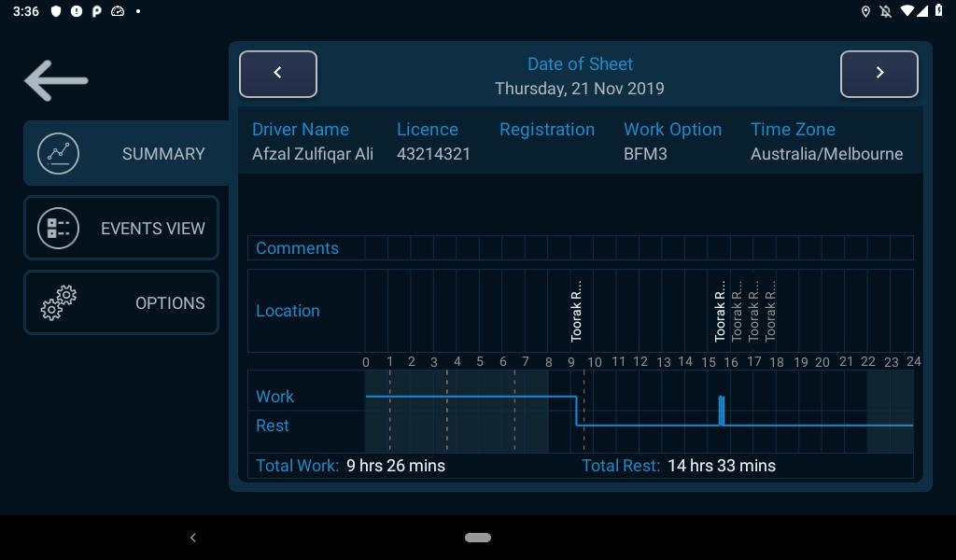Select the Date of Sheet heading
The height and width of the screenshot is (560, 956).
[580, 64]
